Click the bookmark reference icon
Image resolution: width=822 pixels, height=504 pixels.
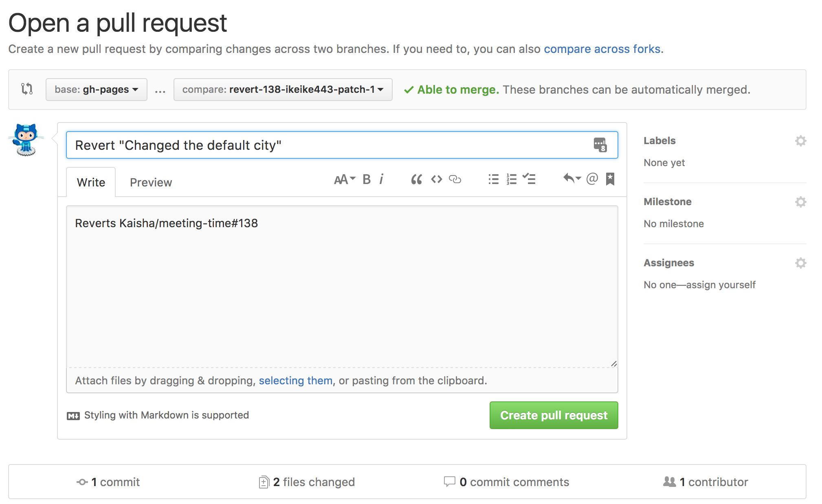[610, 179]
